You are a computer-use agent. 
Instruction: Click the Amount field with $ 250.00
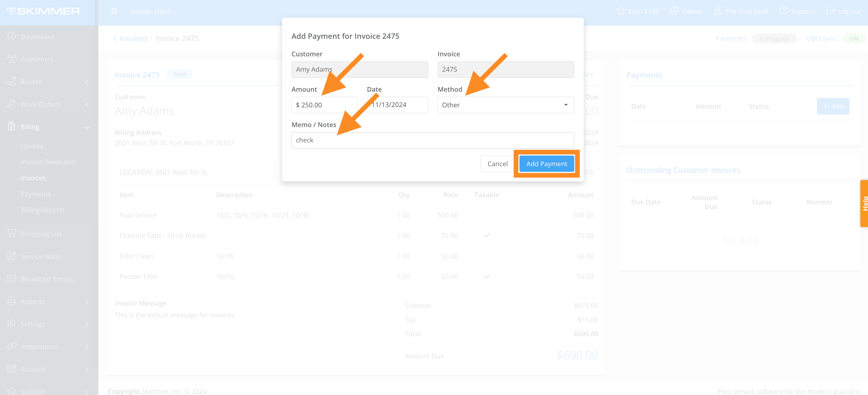pos(324,105)
